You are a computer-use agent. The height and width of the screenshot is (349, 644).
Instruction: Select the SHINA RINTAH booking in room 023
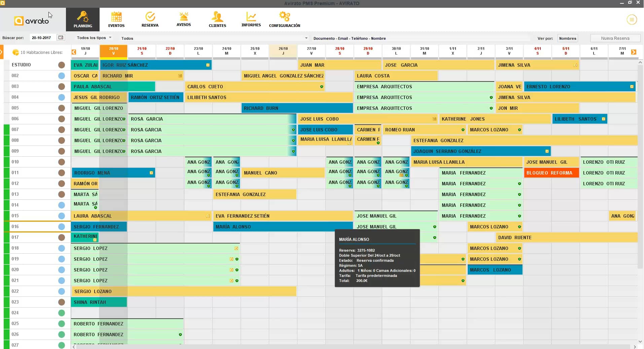(x=99, y=302)
